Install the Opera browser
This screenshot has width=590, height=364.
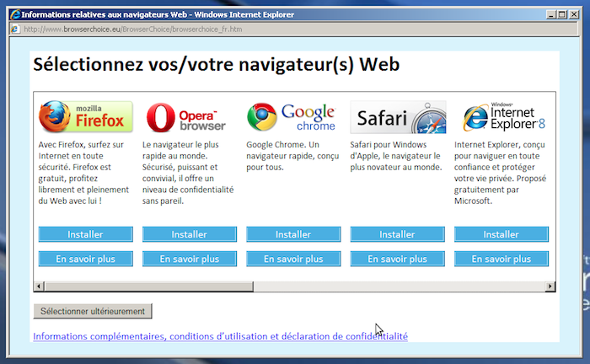click(x=189, y=234)
